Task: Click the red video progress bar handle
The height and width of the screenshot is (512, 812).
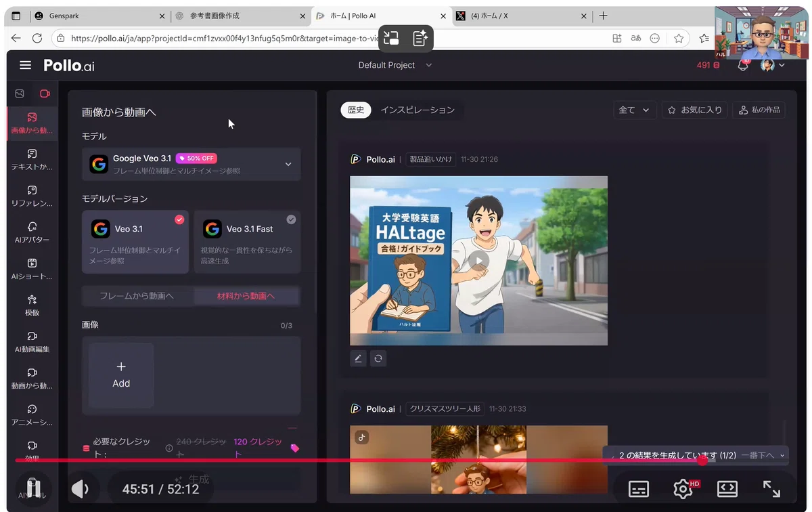Action: (702, 461)
